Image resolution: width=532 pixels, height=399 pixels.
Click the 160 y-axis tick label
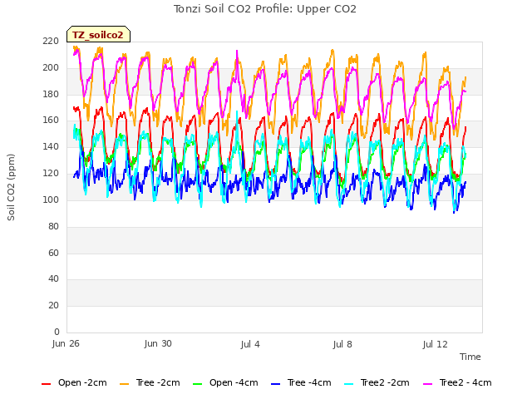51,120
